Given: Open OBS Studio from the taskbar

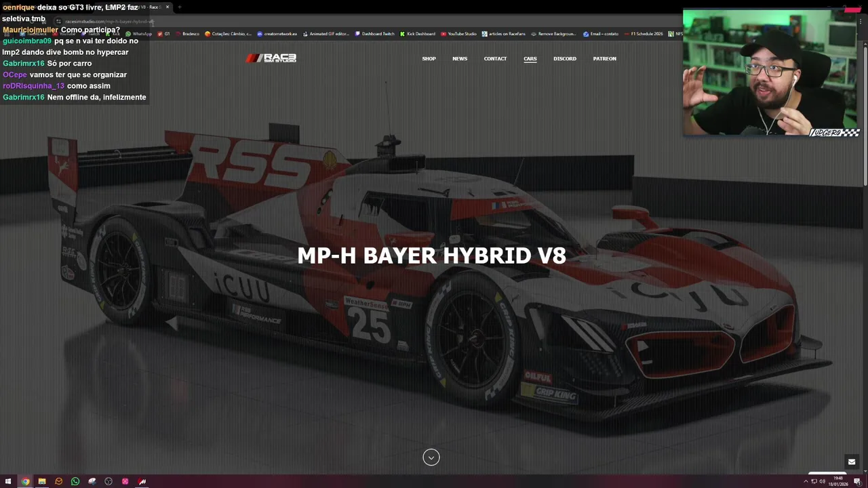Looking at the screenshot, I should point(108,481).
